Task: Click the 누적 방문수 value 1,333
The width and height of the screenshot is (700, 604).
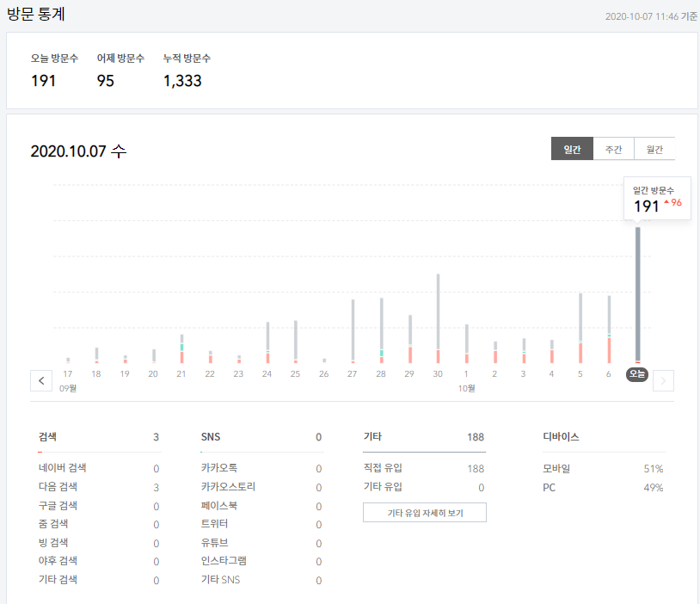Action: point(182,81)
